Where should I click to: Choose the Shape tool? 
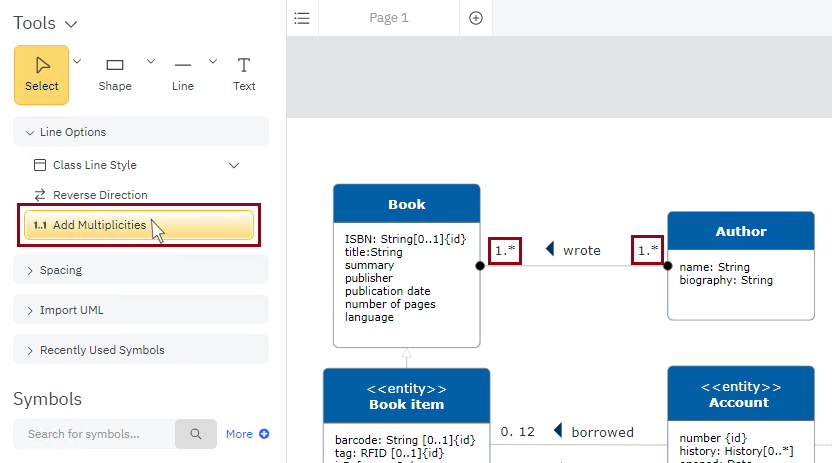tap(115, 74)
